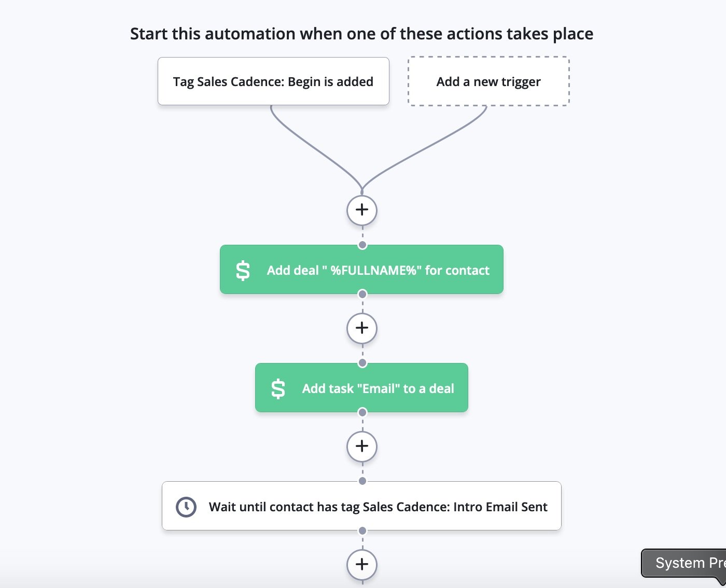
Task: Click the plus icon after the Add task Email step
Action: click(361, 446)
